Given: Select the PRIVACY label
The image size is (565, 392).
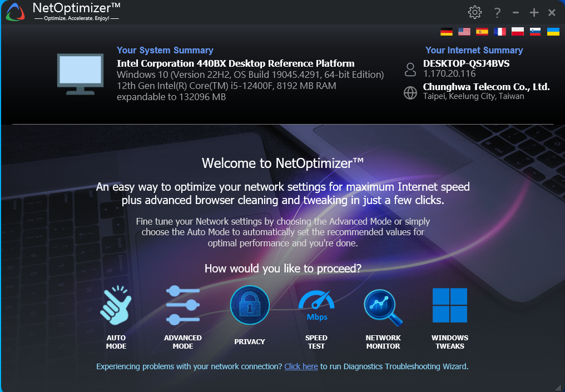Looking at the screenshot, I should click(250, 341).
